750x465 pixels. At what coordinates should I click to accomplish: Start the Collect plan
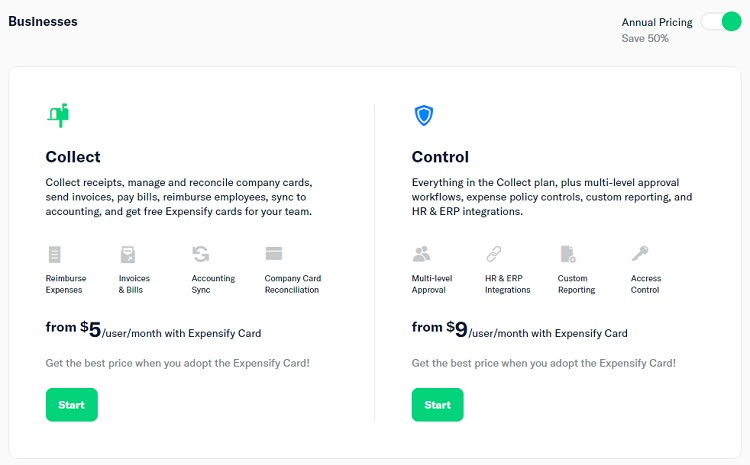[72, 405]
